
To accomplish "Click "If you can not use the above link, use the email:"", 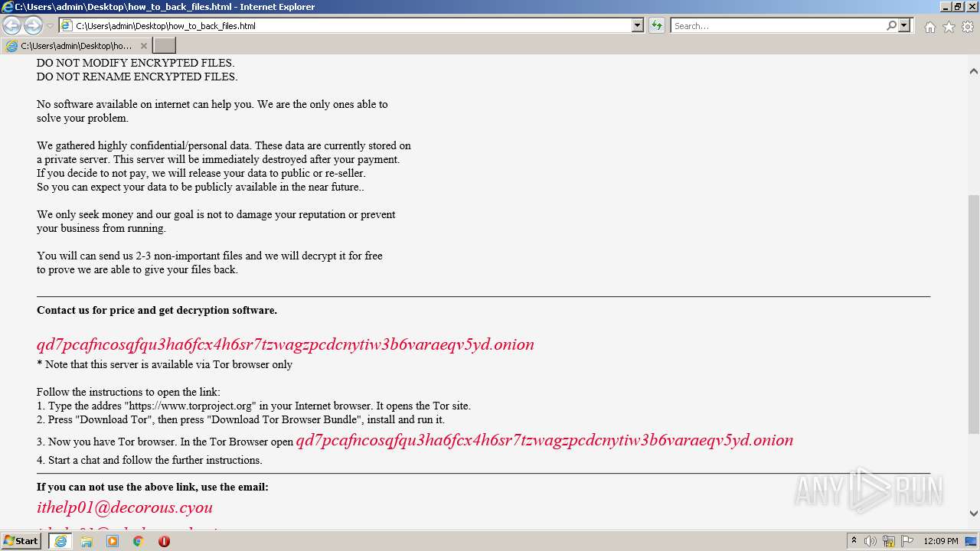I will [x=152, y=487].
